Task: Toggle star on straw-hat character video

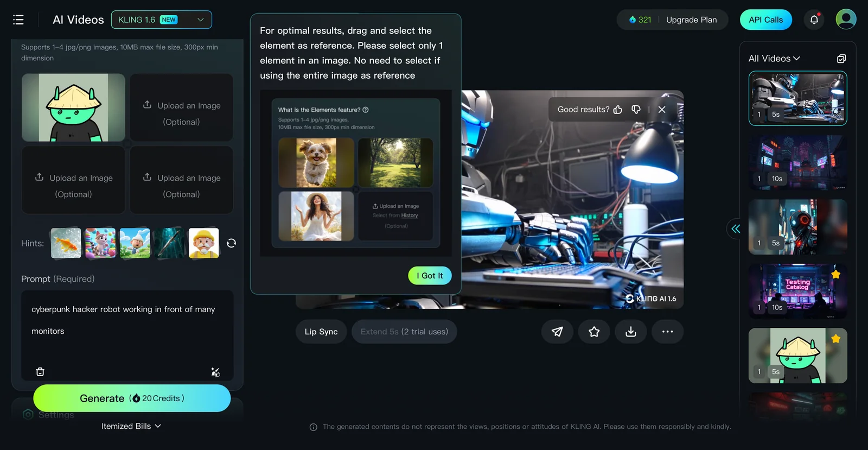Action: point(835,339)
